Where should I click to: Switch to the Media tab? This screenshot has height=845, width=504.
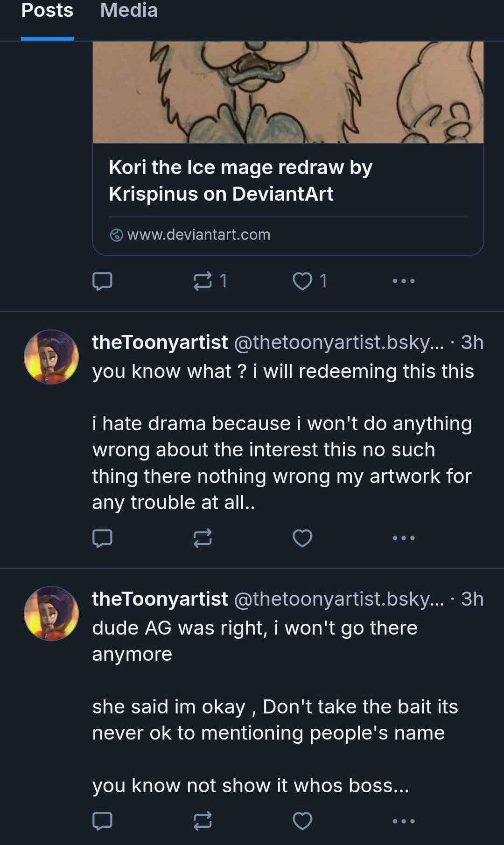(x=129, y=10)
